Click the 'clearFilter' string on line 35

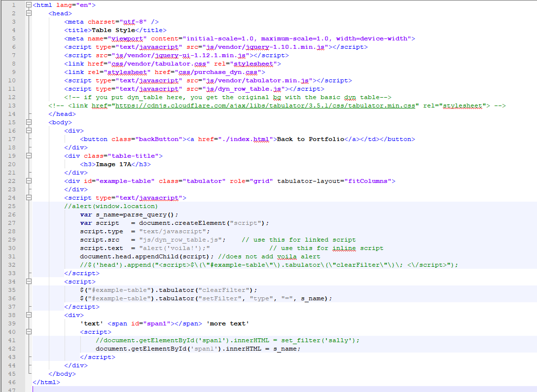click(224, 290)
